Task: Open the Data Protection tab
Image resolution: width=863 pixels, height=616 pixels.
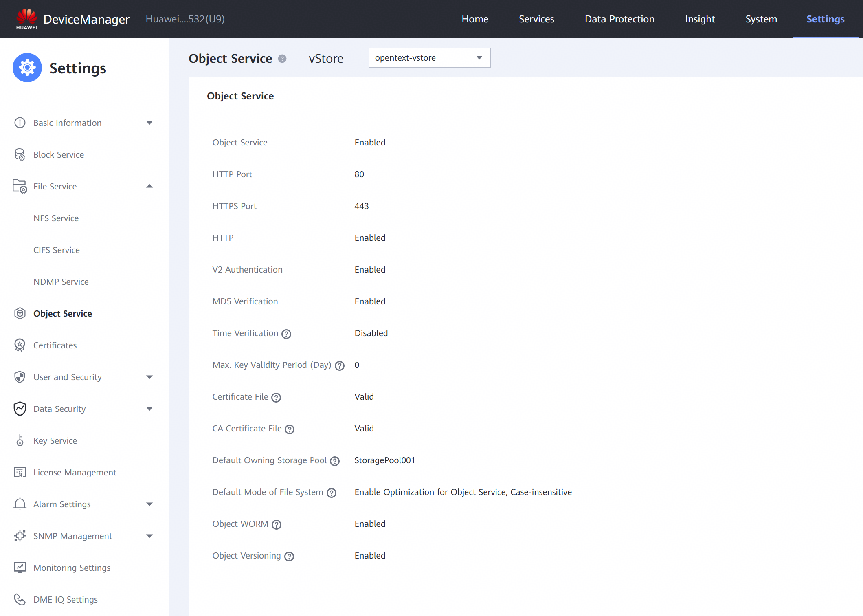Action: coord(619,19)
